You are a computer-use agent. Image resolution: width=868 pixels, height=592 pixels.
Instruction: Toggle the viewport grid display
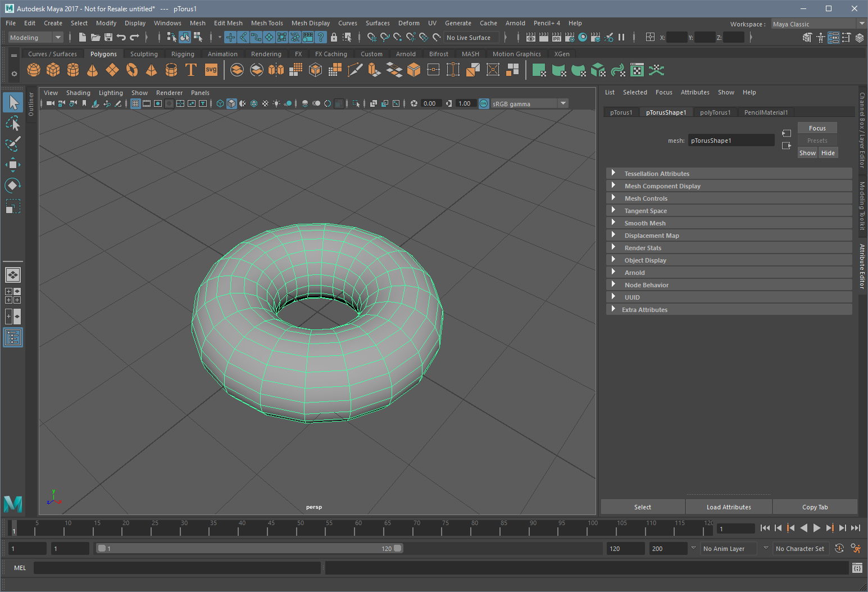[x=135, y=103]
